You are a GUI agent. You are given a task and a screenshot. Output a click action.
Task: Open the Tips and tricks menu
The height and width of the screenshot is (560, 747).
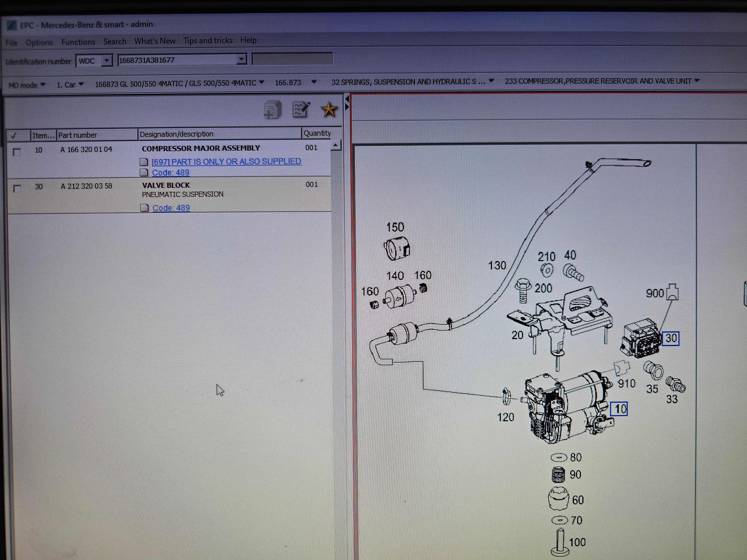click(208, 41)
